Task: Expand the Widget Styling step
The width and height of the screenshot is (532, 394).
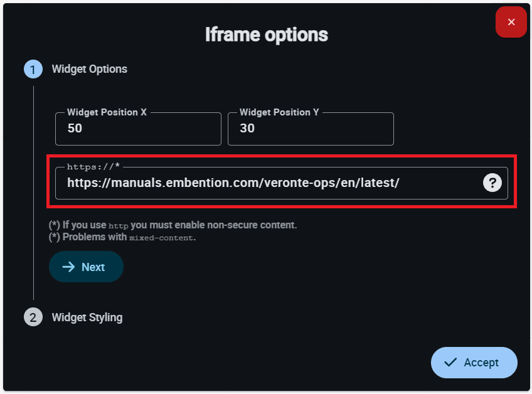Action: point(87,317)
